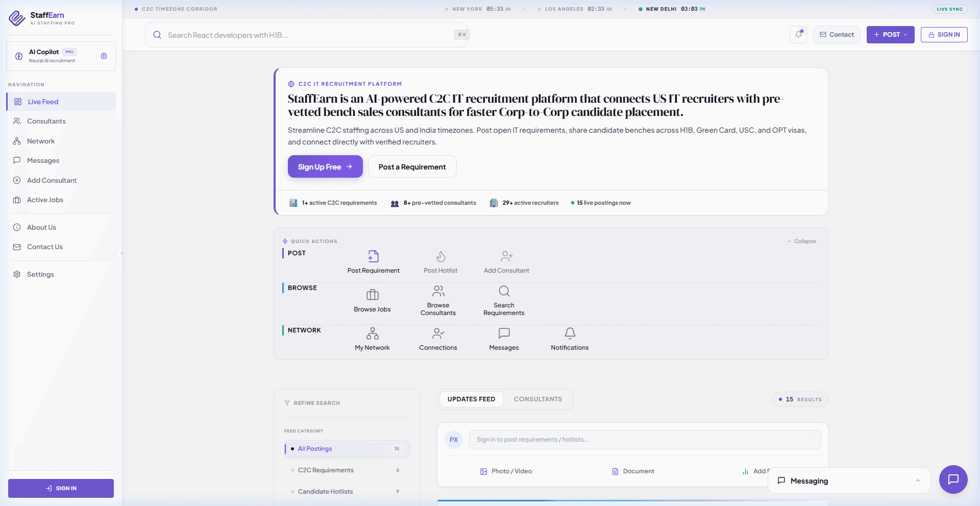This screenshot has width=980, height=506.
Task: Click the Live Sync status badge
Action: 950,9
